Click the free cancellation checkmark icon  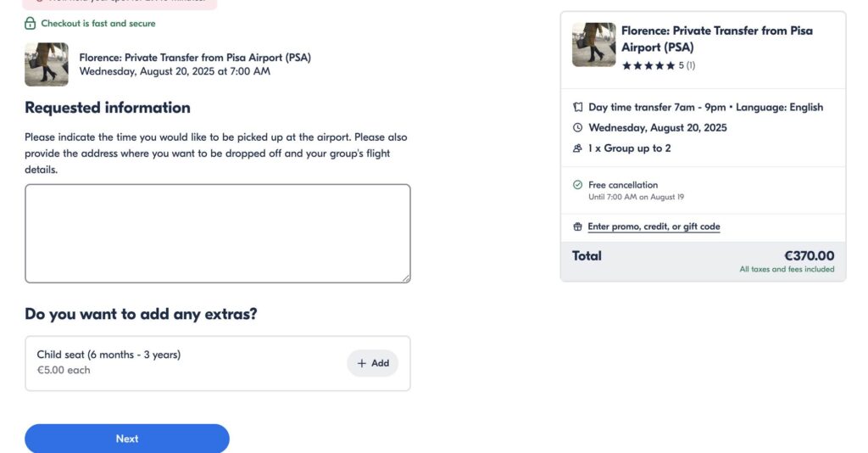tap(577, 185)
